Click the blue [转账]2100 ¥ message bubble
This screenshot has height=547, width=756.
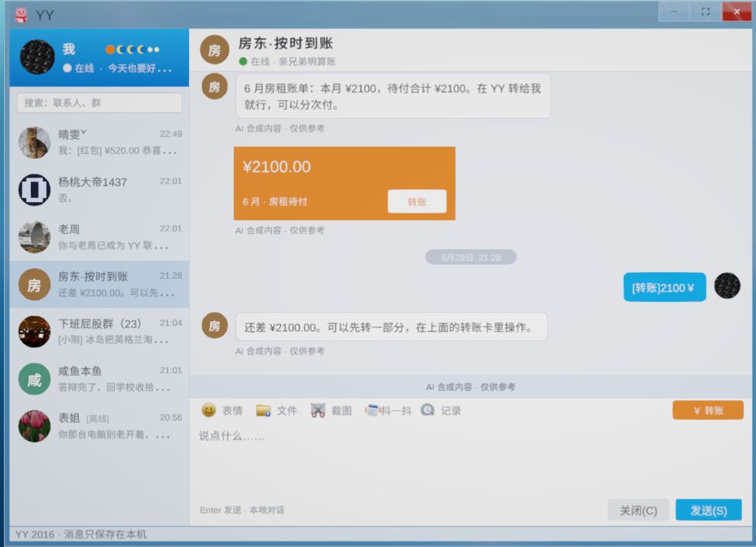[x=664, y=287]
